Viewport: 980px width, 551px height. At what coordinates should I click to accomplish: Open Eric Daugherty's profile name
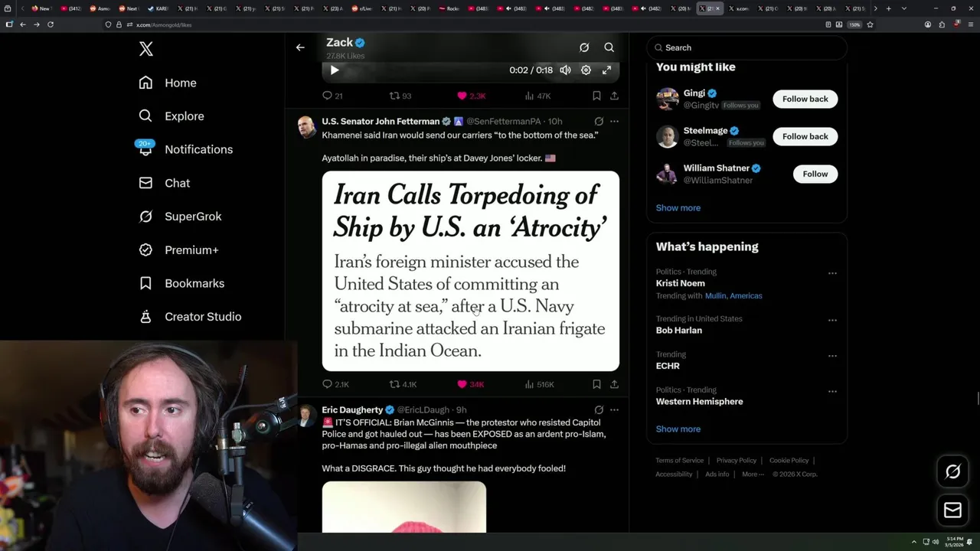click(352, 410)
